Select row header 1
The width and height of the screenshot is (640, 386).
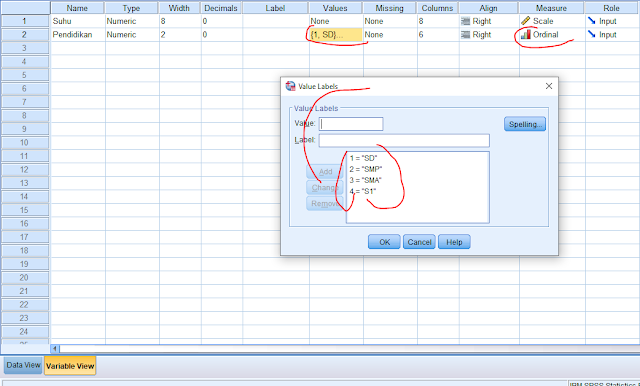(x=25, y=21)
